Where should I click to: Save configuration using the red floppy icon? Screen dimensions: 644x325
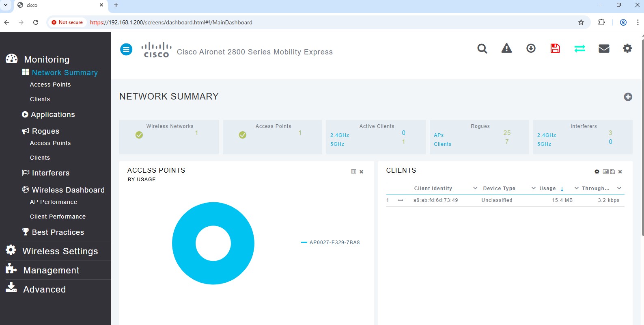pos(555,49)
